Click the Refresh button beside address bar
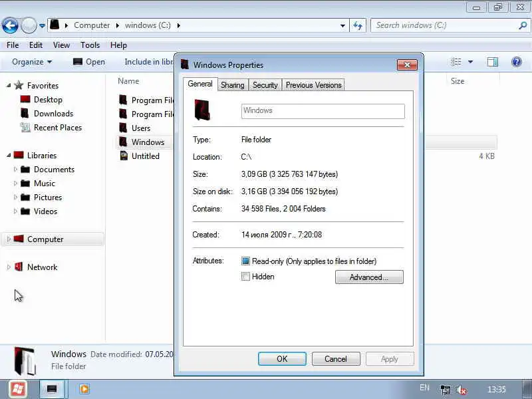The width and height of the screenshot is (532, 399). click(x=358, y=25)
